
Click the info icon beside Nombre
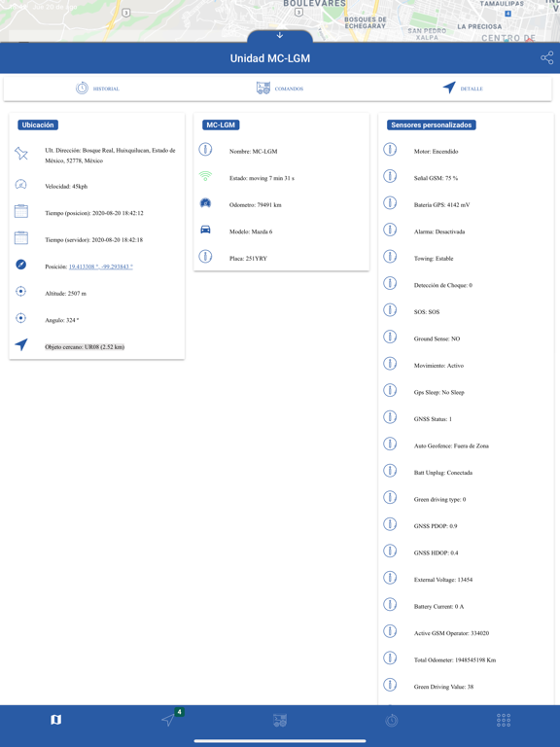(x=205, y=149)
